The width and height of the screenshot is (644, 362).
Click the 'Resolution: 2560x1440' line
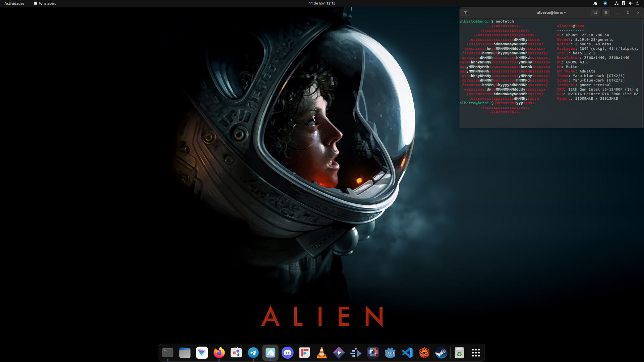[x=593, y=58]
